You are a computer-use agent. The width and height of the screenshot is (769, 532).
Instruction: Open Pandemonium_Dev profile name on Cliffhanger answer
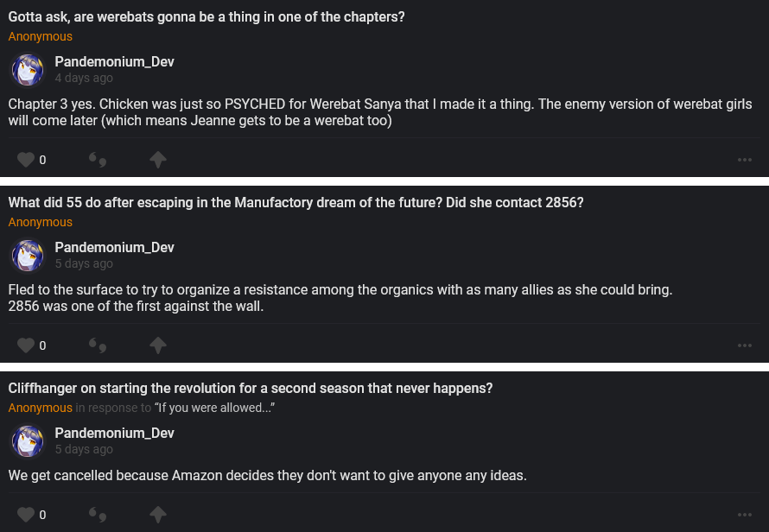tap(114, 433)
